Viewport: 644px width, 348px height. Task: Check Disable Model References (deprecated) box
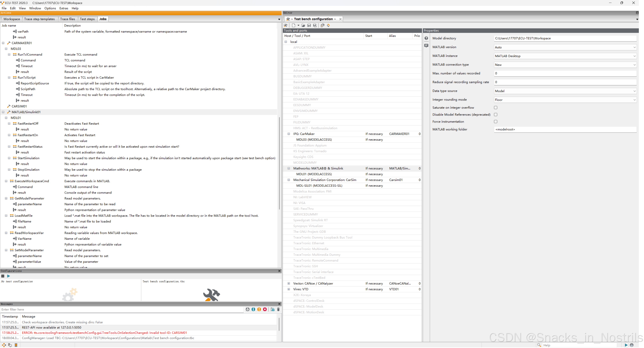pos(496,115)
